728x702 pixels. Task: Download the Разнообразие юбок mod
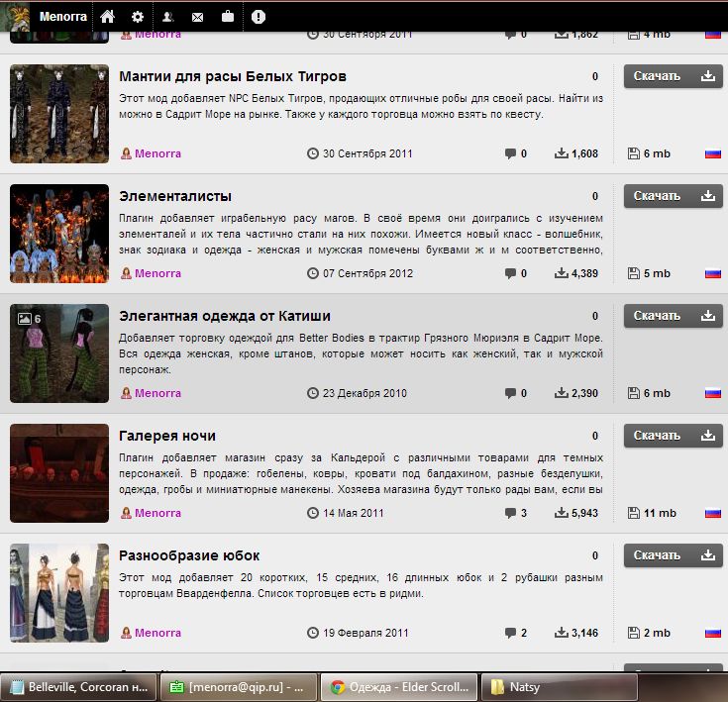pyautogui.click(x=673, y=554)
